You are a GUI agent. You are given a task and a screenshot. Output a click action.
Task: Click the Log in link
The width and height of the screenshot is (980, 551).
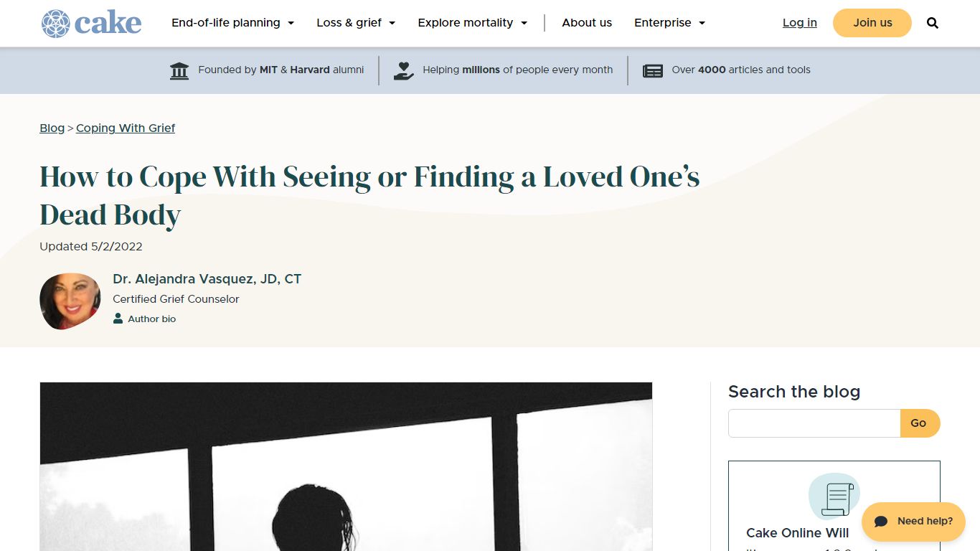[x=800, y=23]
